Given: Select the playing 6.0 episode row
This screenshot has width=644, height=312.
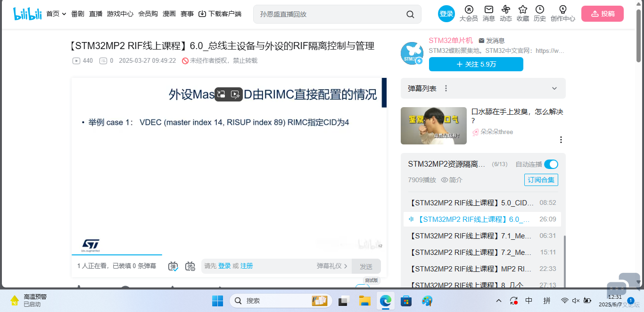Looking at the screenshot, I should click(x=483, y=219).
